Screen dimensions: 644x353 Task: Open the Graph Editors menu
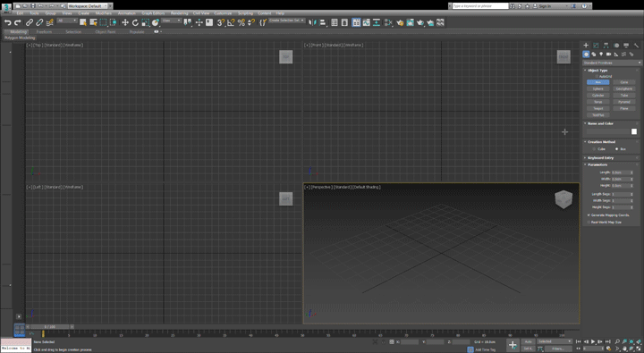point(153,13)
